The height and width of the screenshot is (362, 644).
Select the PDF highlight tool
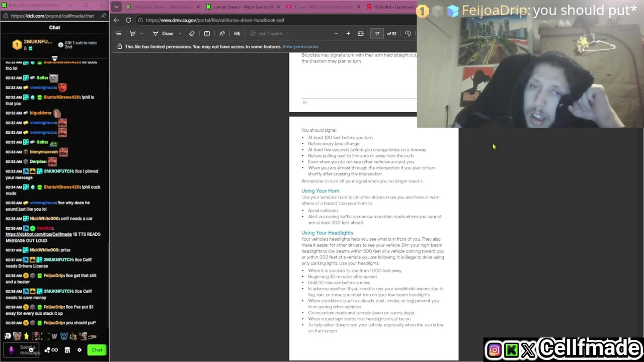(x=133, y=34)
